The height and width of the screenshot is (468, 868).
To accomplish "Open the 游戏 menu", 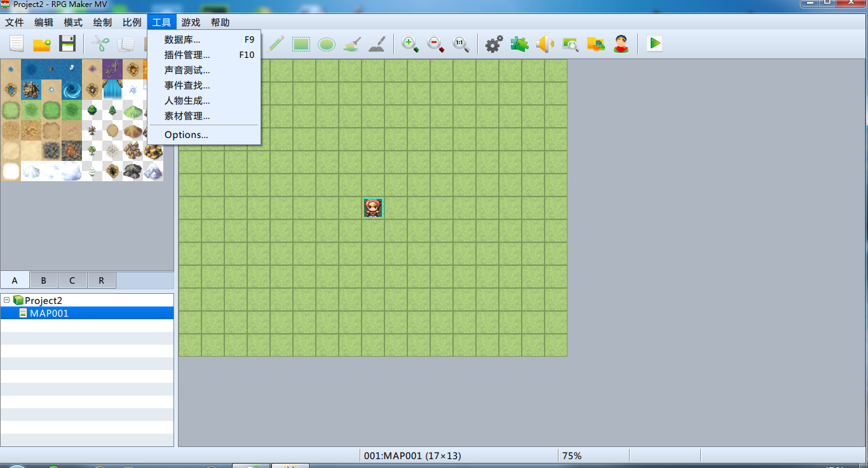I will 191,22.
